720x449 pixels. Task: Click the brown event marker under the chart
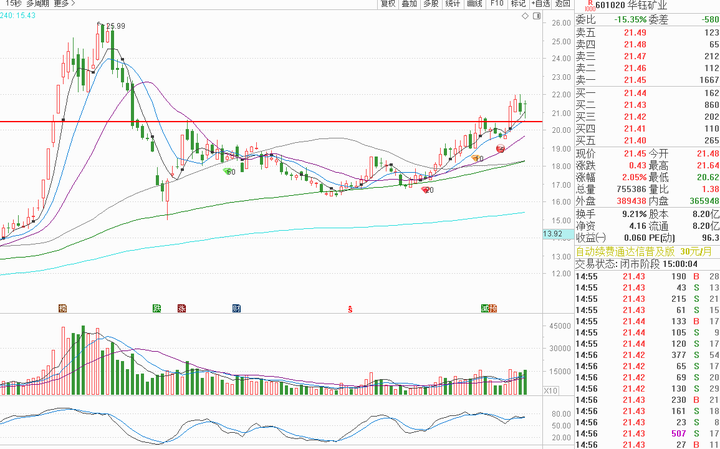pos(62,308)
